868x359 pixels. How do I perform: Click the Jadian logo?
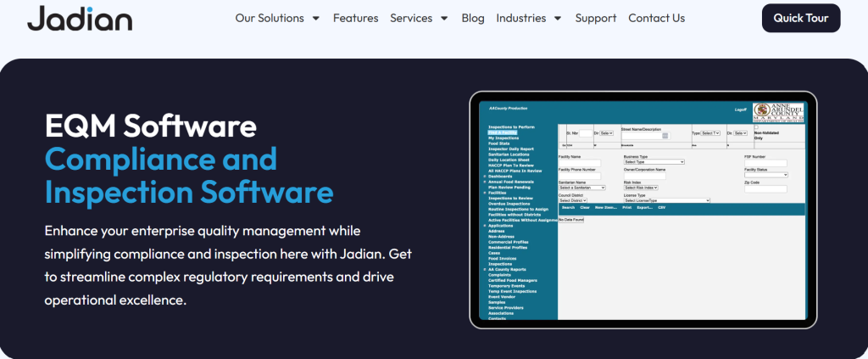pos(80,19)
